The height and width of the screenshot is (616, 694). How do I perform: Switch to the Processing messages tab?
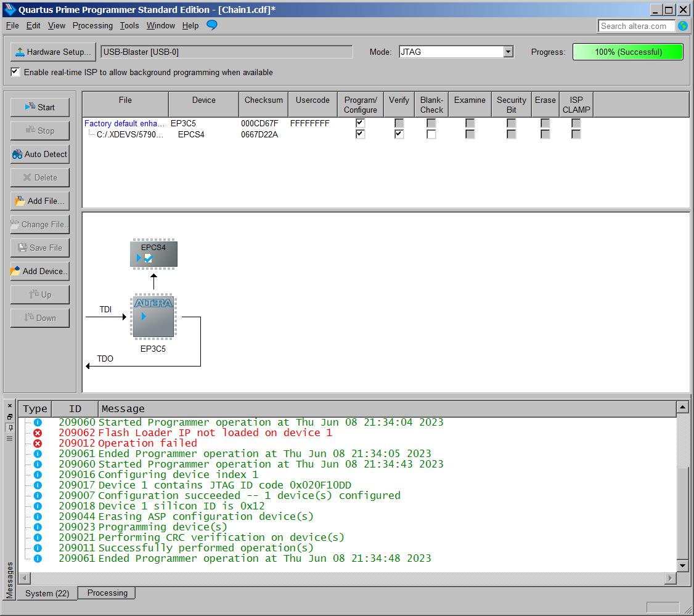tap(107, 593)
